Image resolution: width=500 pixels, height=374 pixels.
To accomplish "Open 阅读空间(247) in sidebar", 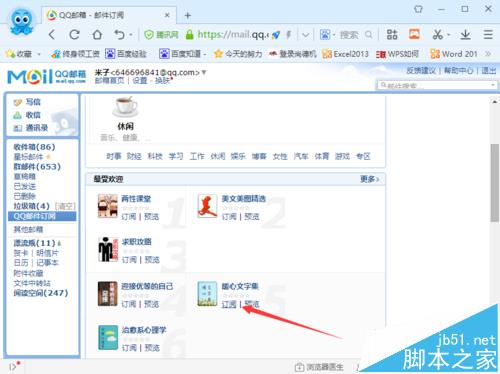I will click(x=41, y=293).
